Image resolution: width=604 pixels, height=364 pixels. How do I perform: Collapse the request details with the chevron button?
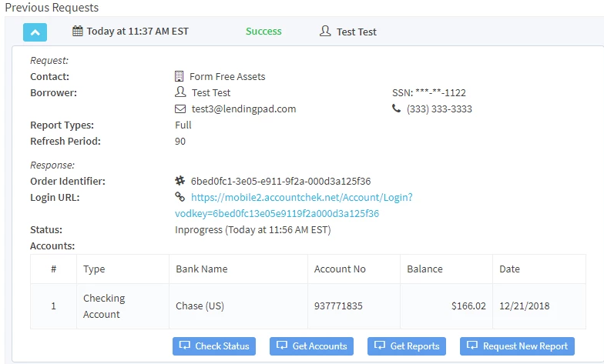[x=35, y=32]
